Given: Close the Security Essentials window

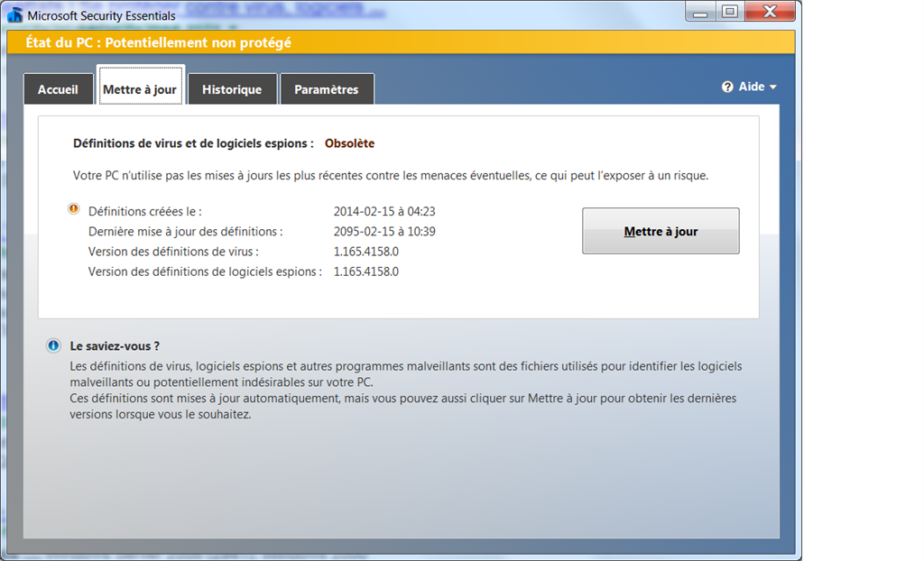Looking at the screenshot, I should pyautogui.click(x=770, y=12).
